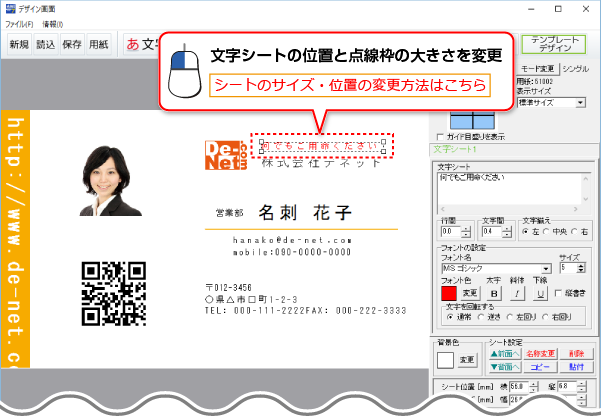Click the QR code on the card
Viewport: 601px width, 417px height.
tap(114, 294)
